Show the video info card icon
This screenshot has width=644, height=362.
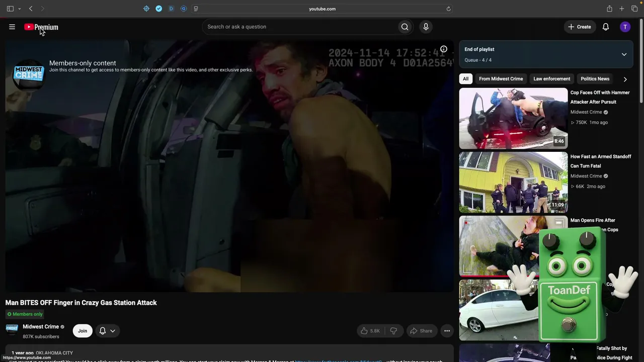[444, 49]
